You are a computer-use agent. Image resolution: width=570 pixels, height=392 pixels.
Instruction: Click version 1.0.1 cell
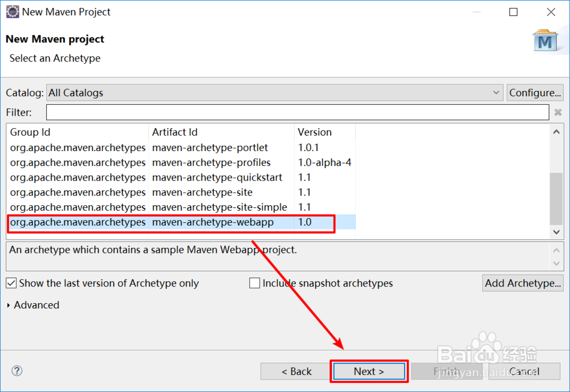308,148
